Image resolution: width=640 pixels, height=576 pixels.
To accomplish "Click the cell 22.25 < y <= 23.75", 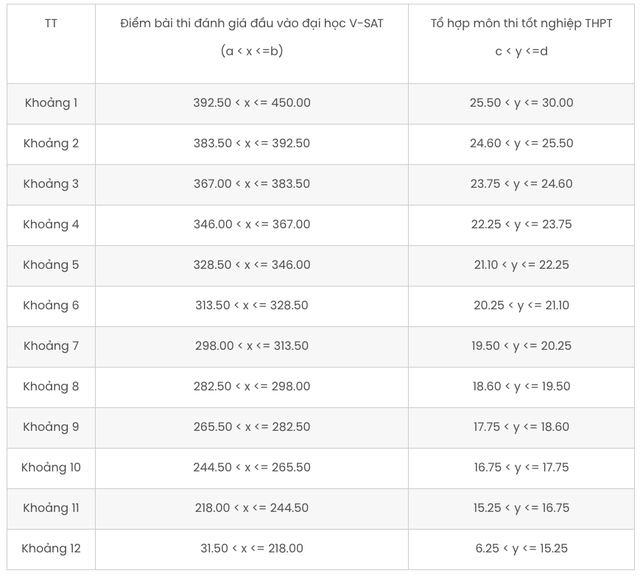I will [521, 225].
